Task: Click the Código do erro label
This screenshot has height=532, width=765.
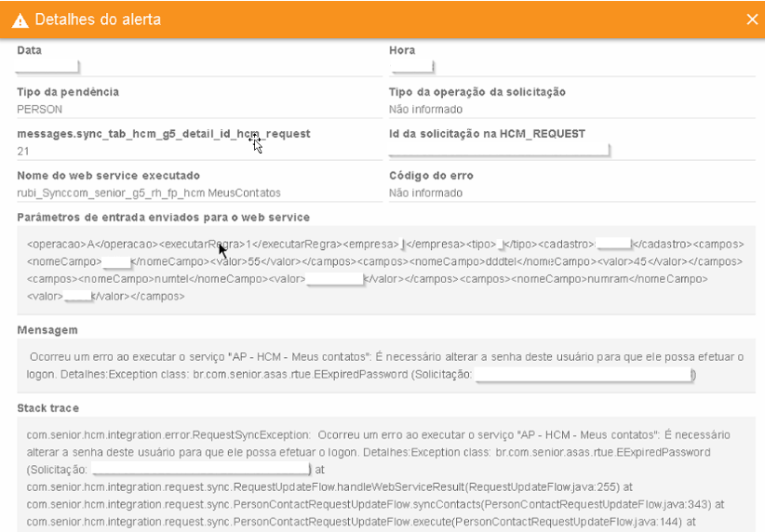Action: click(431, 176)
